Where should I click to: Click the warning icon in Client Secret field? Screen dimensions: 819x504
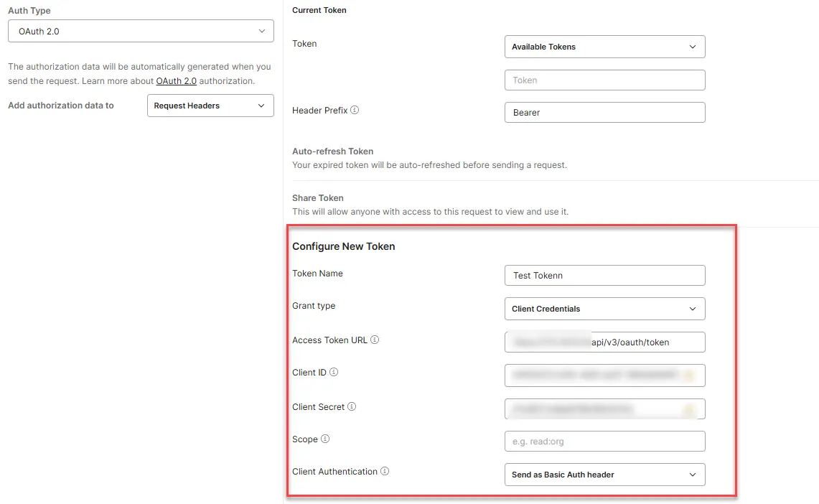689,410
